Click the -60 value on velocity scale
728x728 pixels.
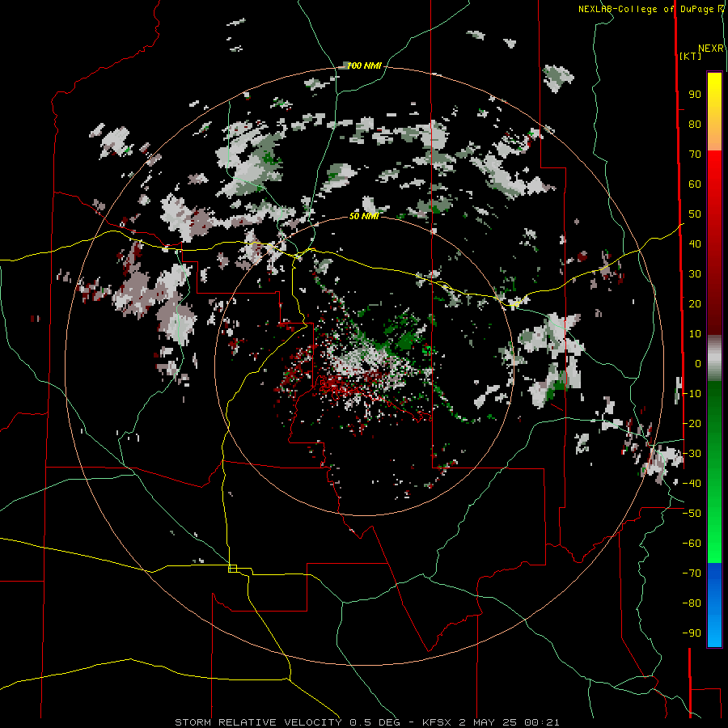click(x=692, y=544)
